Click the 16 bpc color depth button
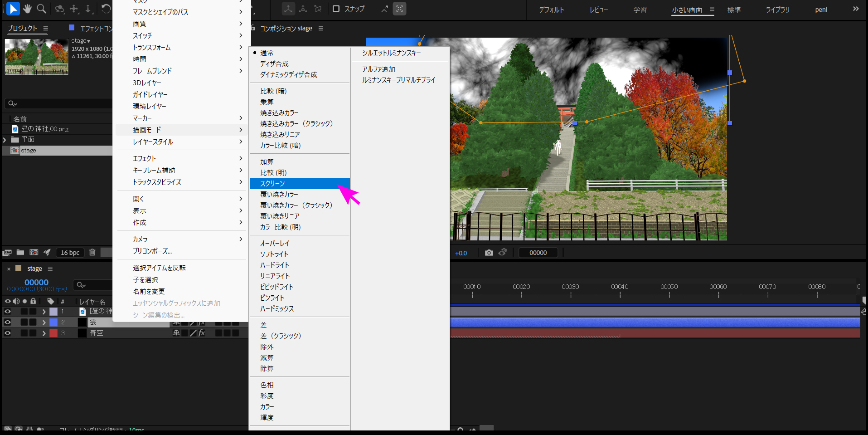The image size is (868, 435). tap(70, 253)
